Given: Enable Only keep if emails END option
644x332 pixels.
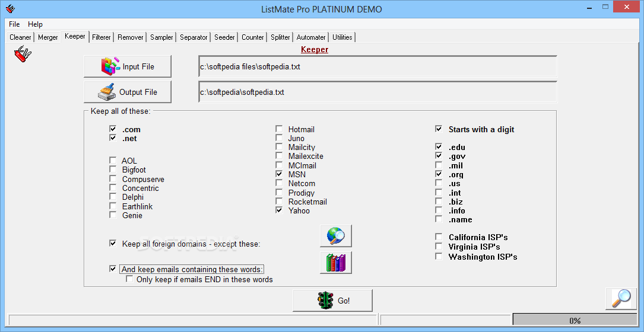Looking at the screenshot, I should click(130, 279).
